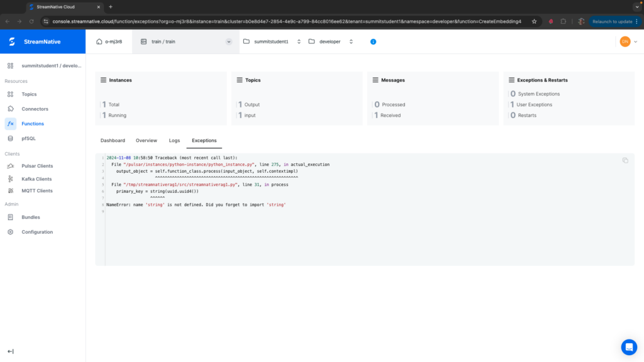
Task: Open the Overview tab
Action: [x=147, y=140]
